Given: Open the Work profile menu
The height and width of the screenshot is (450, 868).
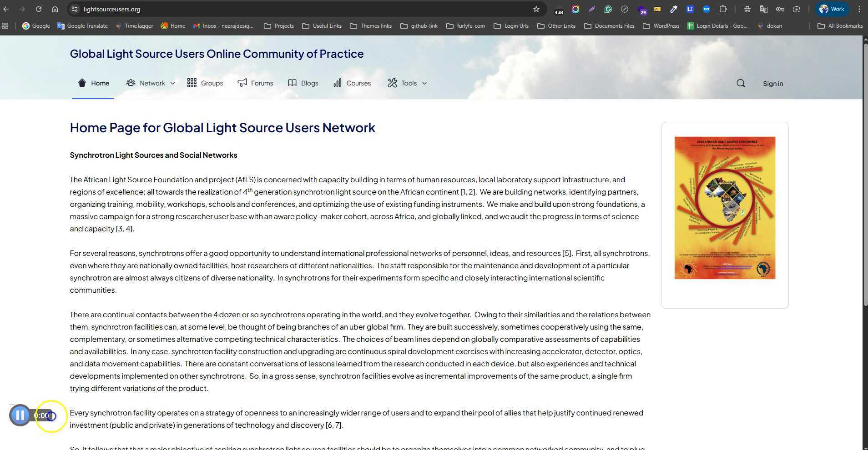Looking at the screenshot, I should click(832, 9).
